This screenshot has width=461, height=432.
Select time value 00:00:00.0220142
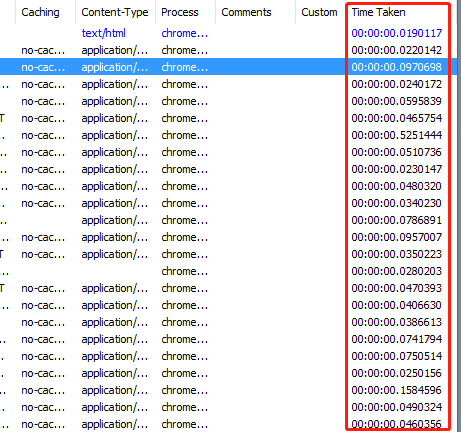(x=397, y=50)
